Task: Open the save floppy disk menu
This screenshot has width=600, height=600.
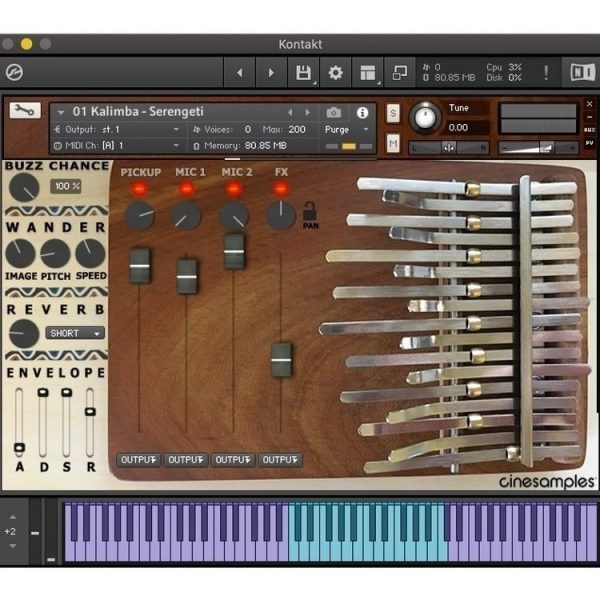Action: [303, 73]
